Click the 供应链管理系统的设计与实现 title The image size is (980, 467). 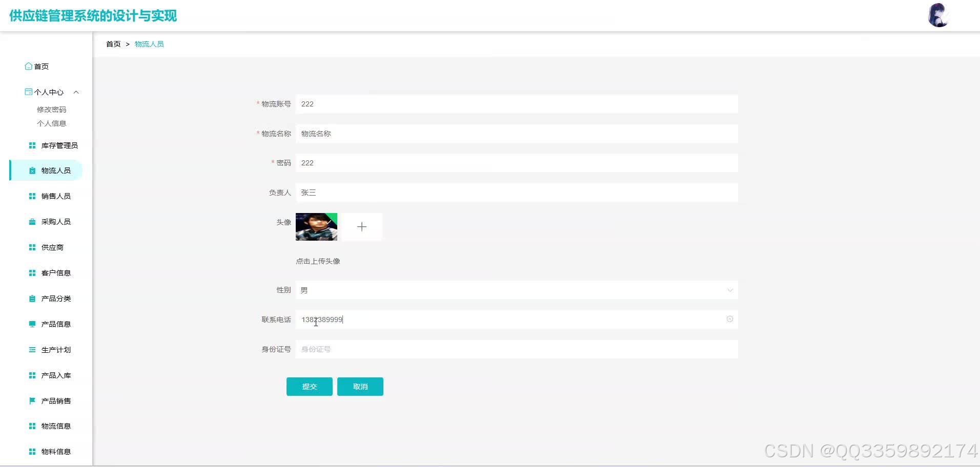coord(93,16)
